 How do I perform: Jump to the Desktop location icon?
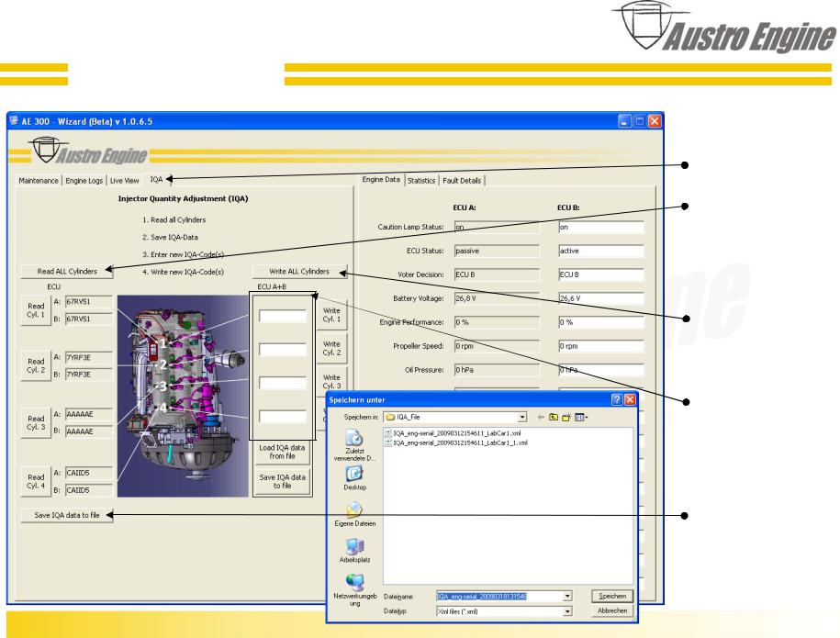(x=354, y=477)
